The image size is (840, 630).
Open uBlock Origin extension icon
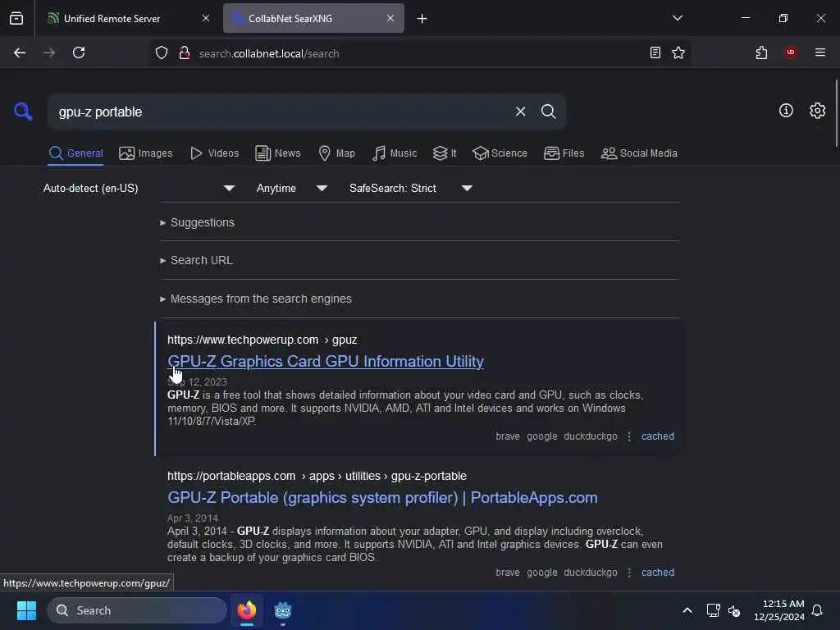pyautogui.click(x=790, y=52)
